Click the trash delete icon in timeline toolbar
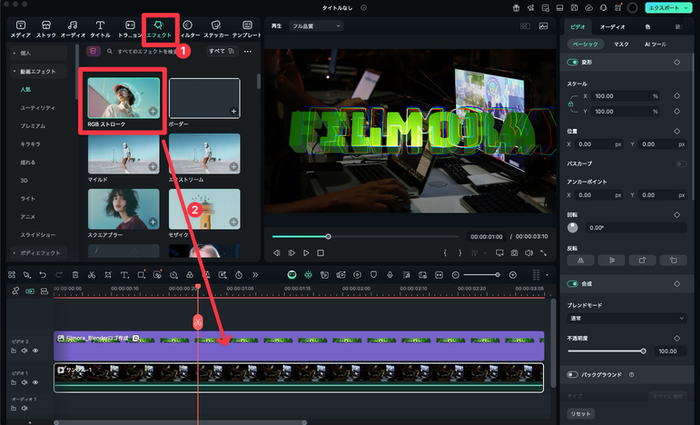The image size is (700, 425). [75, 274]
